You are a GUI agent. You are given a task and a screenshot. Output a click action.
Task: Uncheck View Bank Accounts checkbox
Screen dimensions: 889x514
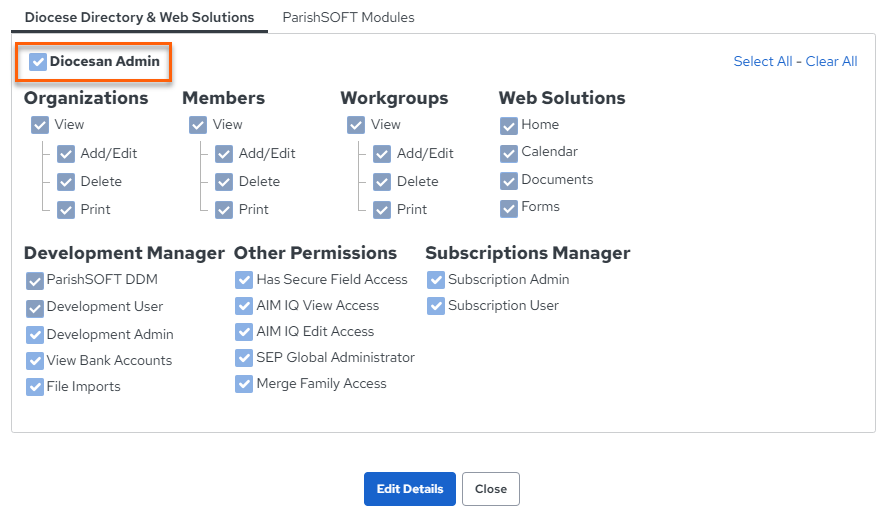pos(35,361)
